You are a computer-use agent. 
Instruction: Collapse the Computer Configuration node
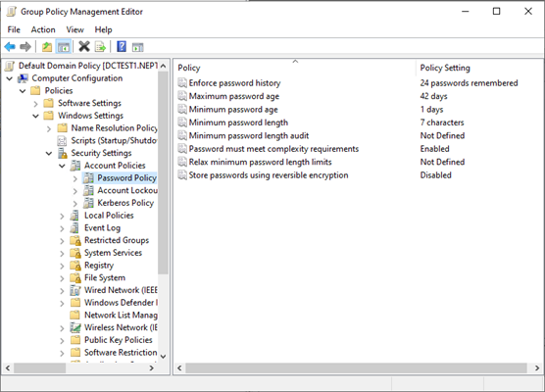point(10,78)
